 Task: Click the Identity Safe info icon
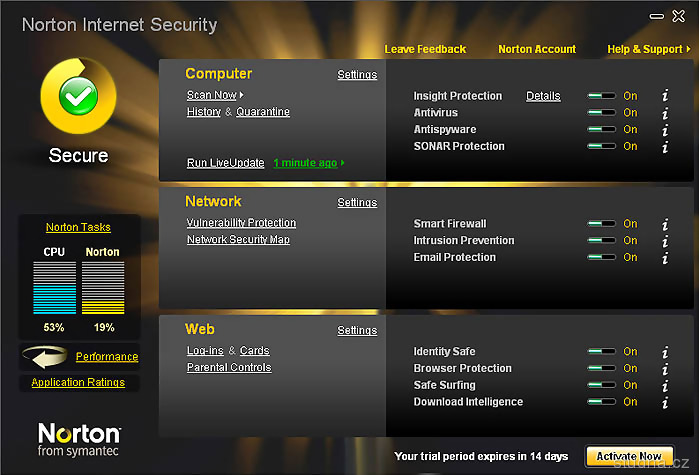(665, 352)
